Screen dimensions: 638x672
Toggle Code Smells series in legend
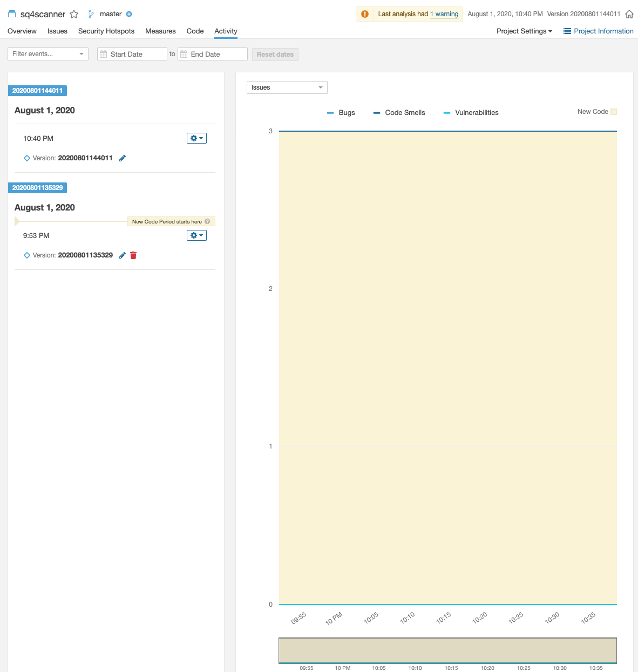(x=399, y=113)
